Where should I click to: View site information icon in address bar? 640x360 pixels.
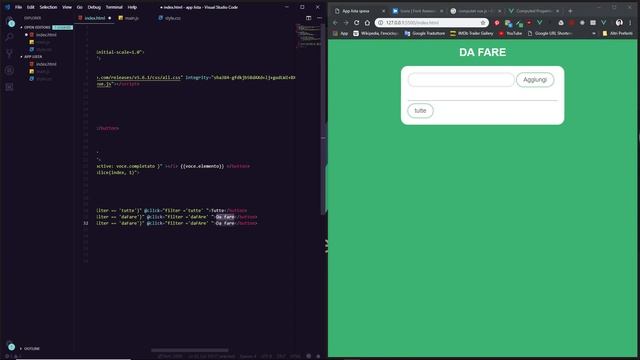[x=380, y=23]
